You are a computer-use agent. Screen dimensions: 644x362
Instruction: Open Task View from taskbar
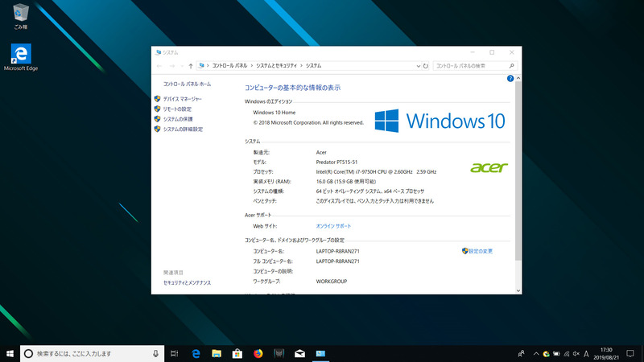click(x=174, y=353)
